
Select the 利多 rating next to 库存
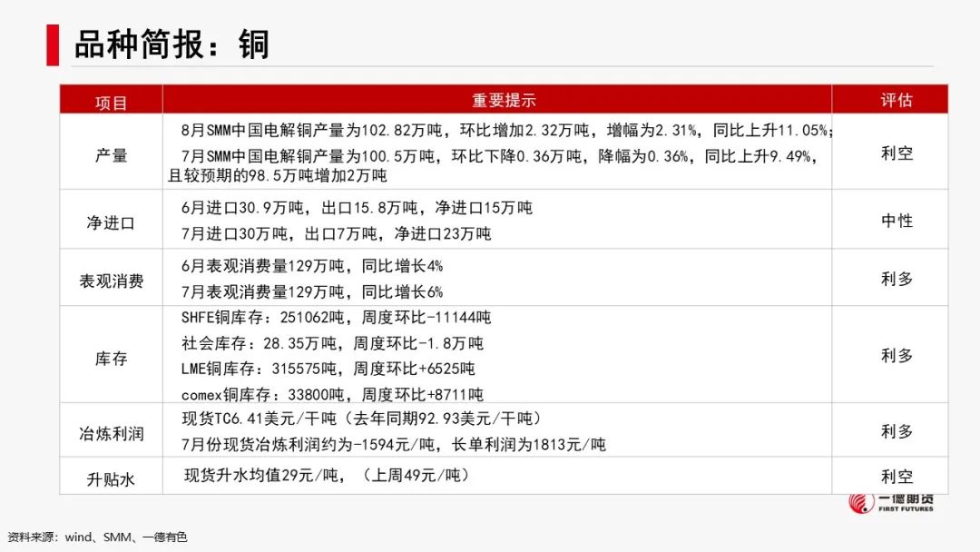tap(897, 356)
